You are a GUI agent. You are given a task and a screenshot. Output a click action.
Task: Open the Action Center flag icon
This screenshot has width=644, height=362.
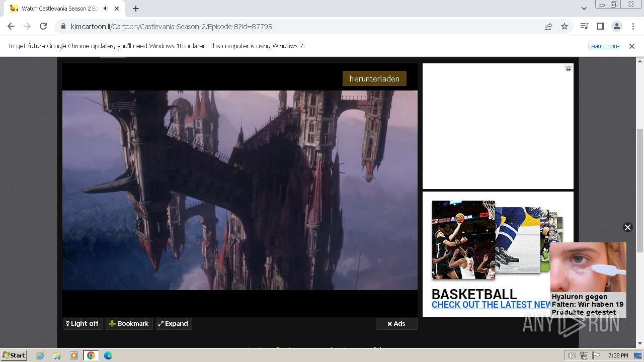596,355
